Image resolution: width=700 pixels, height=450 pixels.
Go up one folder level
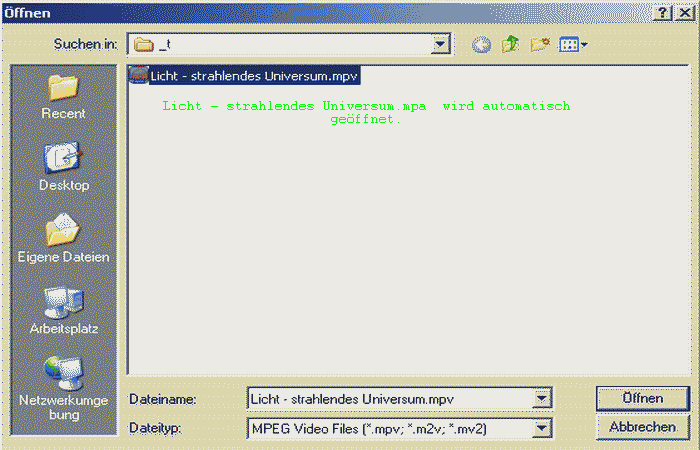coord(511,45)
